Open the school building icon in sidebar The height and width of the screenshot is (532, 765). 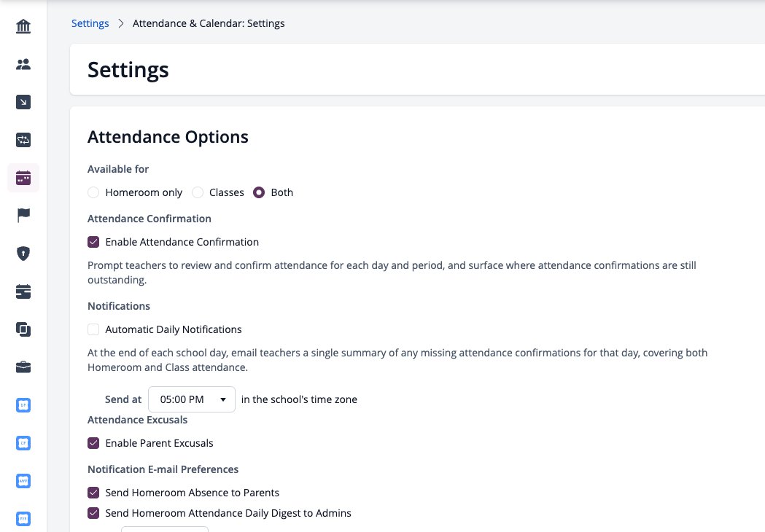pos(23,26)
